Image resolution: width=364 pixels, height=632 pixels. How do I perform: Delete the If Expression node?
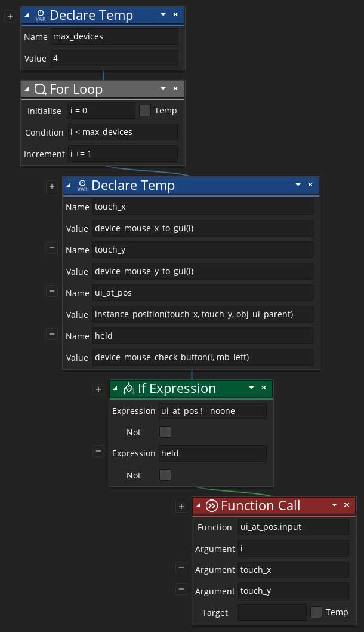click(x=264, y=388)
